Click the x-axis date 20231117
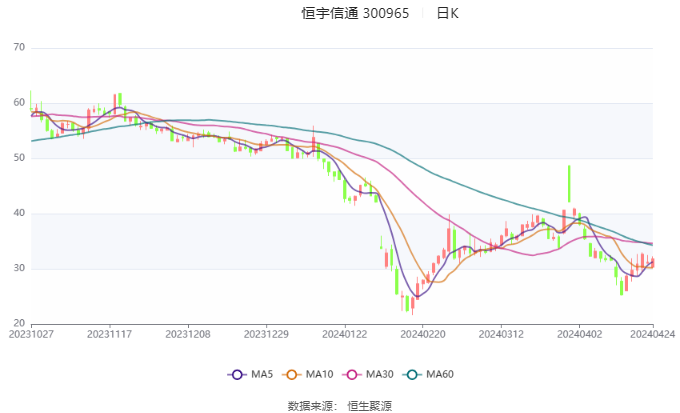Viewport: 680px width, 413px height. 109,334
